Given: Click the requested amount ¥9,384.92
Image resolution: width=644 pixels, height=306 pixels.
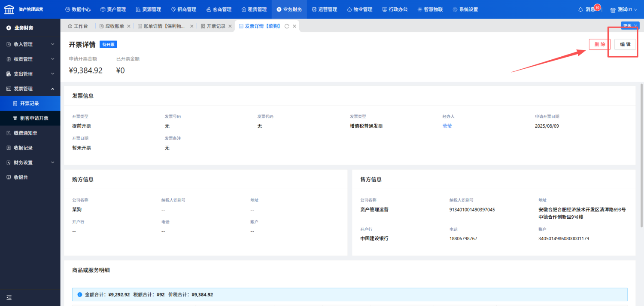Looking at the screenshot, I should click(86, 70).
